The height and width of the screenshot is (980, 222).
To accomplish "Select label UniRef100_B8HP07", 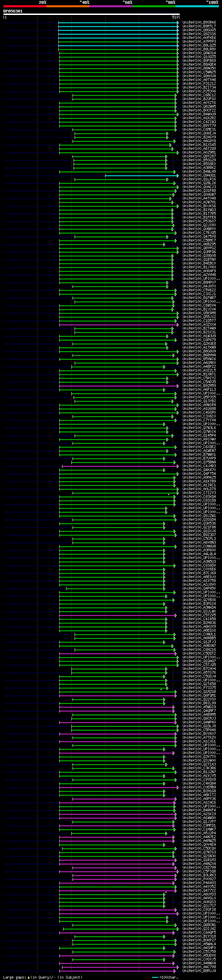I will click(x=199, y=283).
